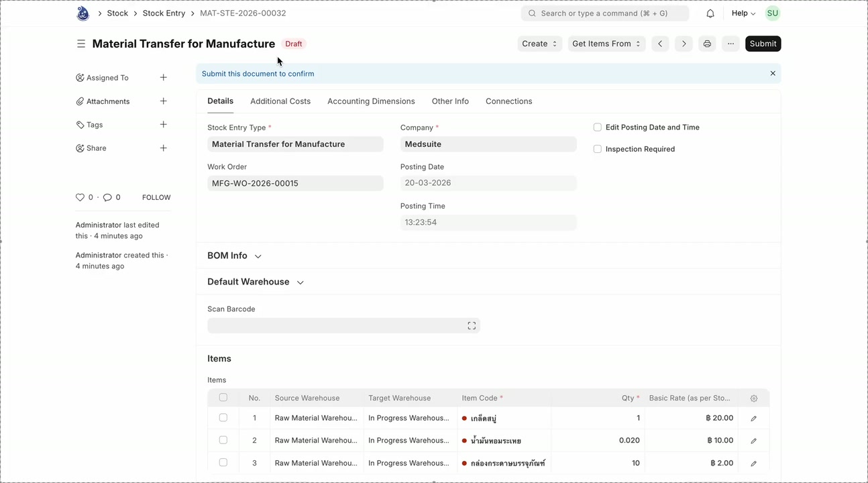Go to Stock breadcrumb
868x483 pixels.
(x=117, y=13)
